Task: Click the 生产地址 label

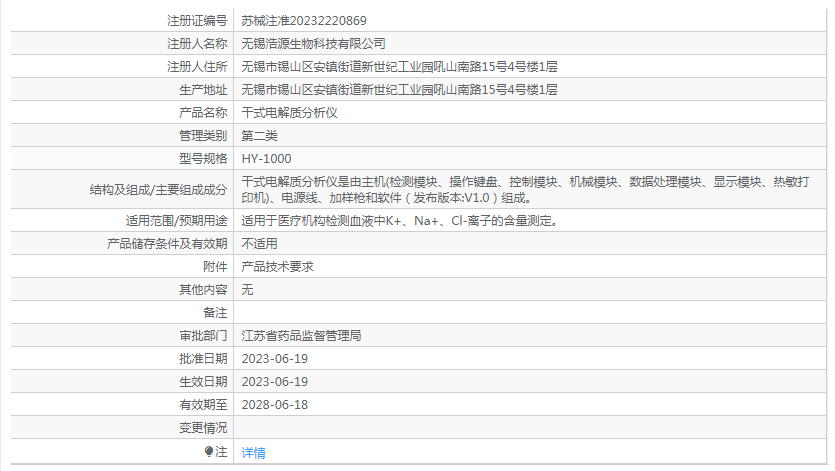Action: tap(203, 90)
